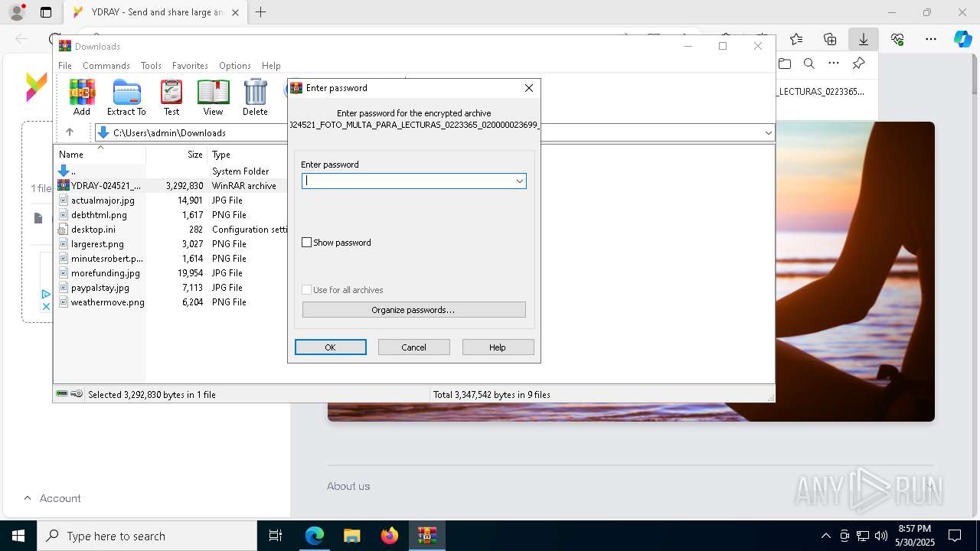This screenshot has height=551, width=980.
Task: Select the parent folder '..' entry
Action: tap(67, 171)
